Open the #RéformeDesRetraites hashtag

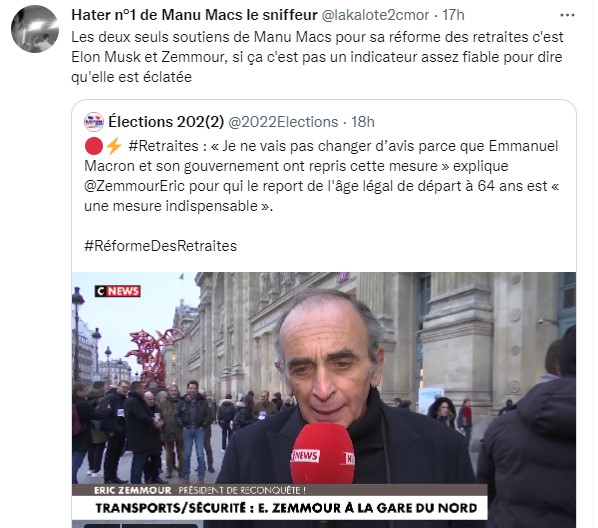point(161,246)
